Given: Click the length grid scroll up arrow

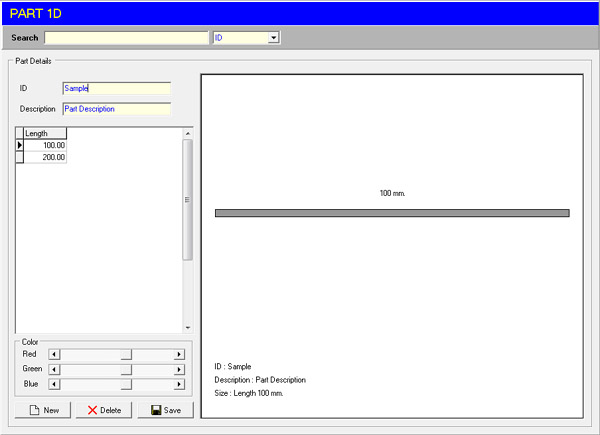Looking at the screenshot, I should click(188, 134).
